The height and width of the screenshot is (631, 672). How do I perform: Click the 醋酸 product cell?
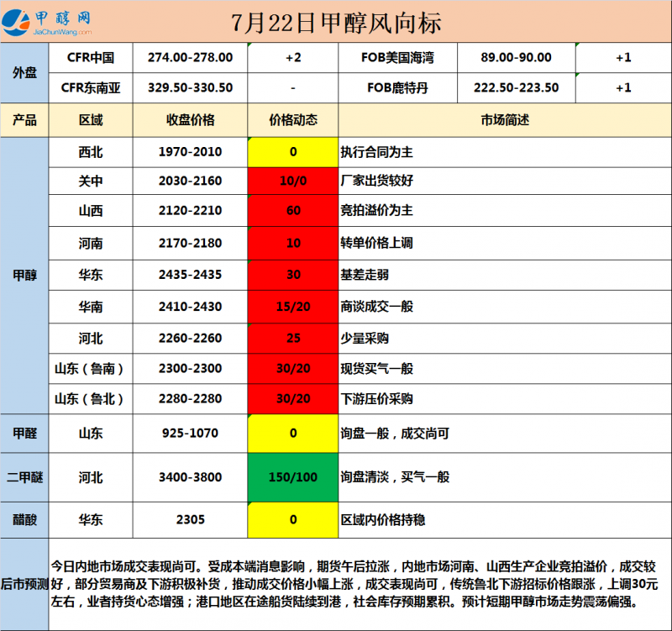point(24,520)
